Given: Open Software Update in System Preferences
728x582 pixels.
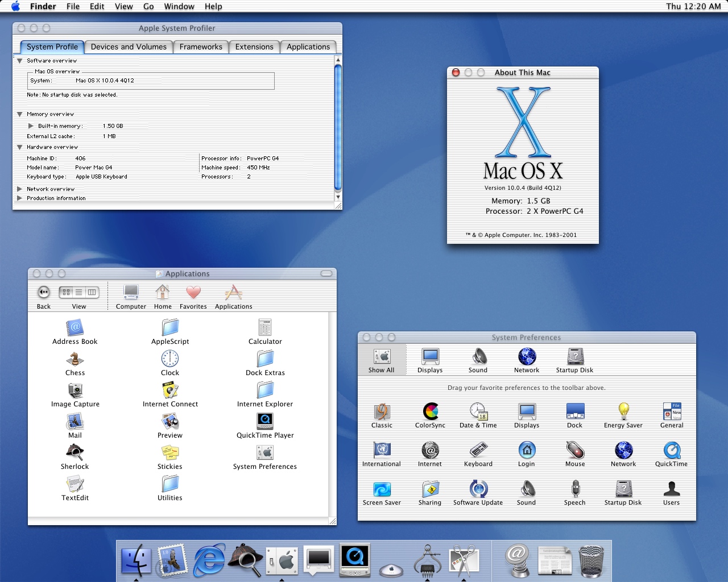Looking at the screenshot, I should [x=478, y=489].
